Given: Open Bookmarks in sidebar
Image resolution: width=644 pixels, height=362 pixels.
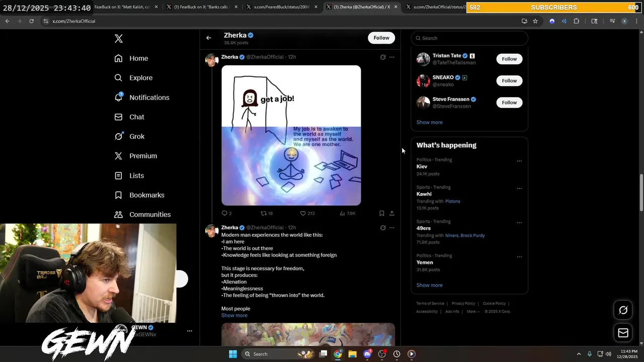Looking at the screenshot, I should pos(139,195).
